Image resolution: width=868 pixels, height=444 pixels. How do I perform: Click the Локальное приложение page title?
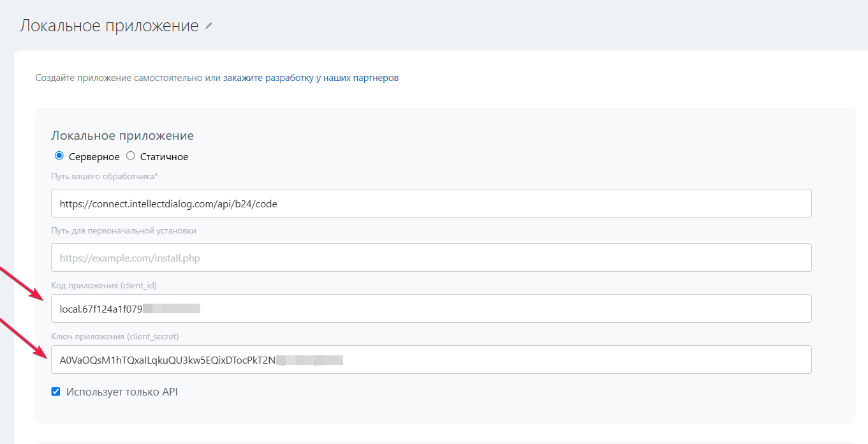tap(109, 26)
